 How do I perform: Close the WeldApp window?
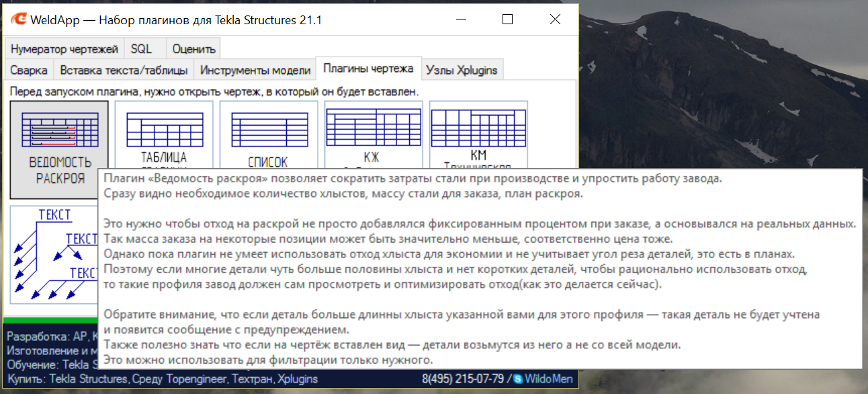coord(555,20)
